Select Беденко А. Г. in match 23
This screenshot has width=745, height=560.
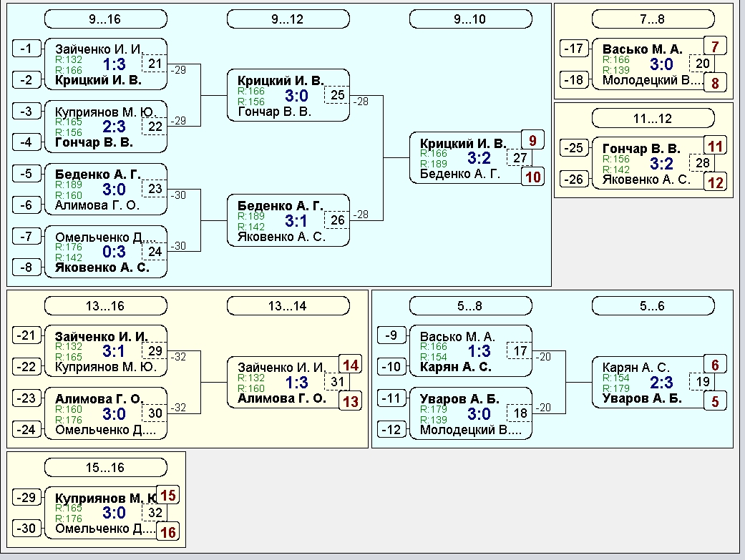(98, 175)
